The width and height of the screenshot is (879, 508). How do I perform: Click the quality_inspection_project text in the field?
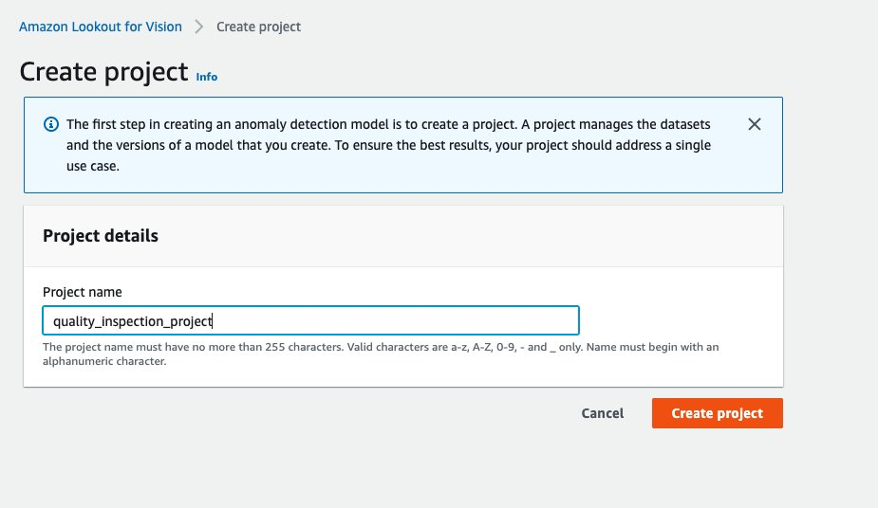point(132,321)
